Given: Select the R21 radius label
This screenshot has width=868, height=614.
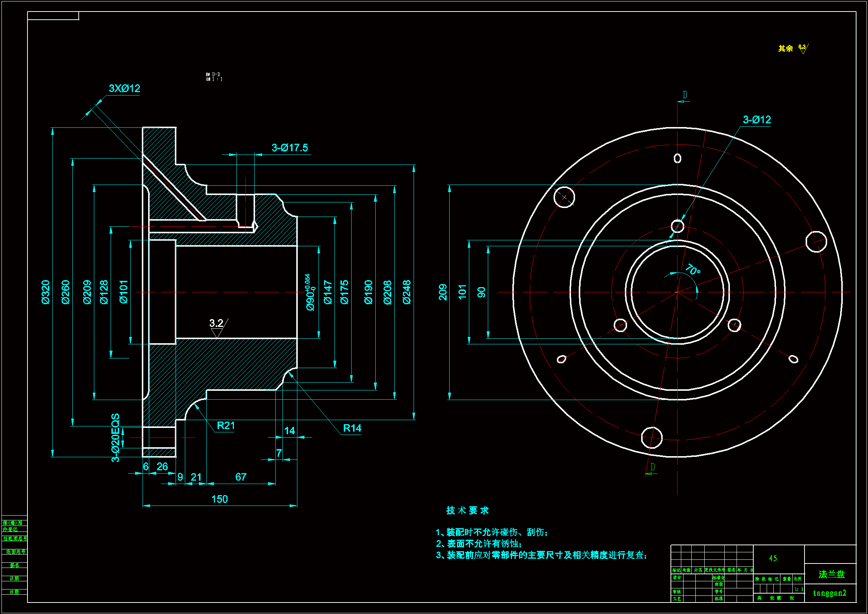Looking at the screenshot, I should click(x=226, y=426).
